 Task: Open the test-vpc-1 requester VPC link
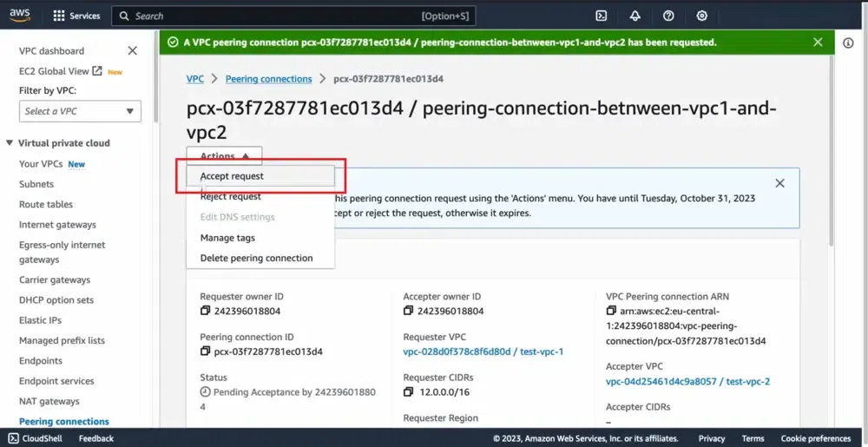point(483,352)
